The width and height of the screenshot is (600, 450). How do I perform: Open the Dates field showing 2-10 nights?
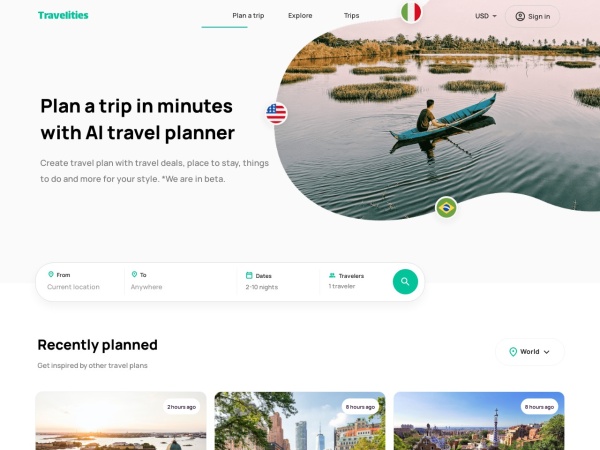coord(278,281)
